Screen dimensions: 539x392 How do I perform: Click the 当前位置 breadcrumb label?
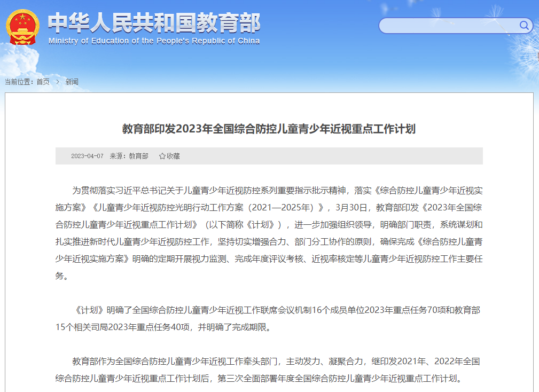19,82
